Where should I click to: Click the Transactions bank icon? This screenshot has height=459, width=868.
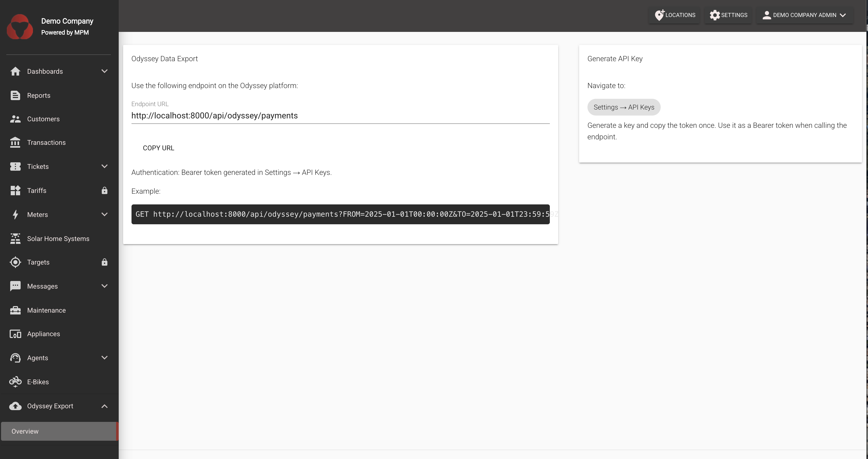click(x=15, y=142)
